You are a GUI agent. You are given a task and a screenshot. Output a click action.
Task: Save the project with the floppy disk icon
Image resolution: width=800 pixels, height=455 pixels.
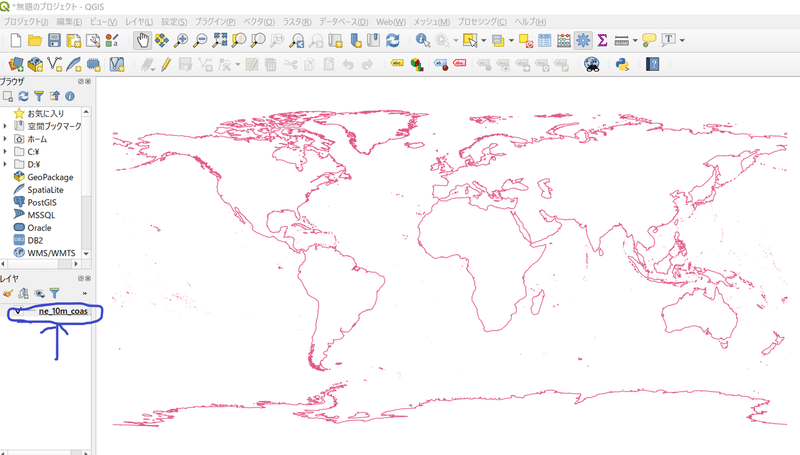[x=54, y=40]
